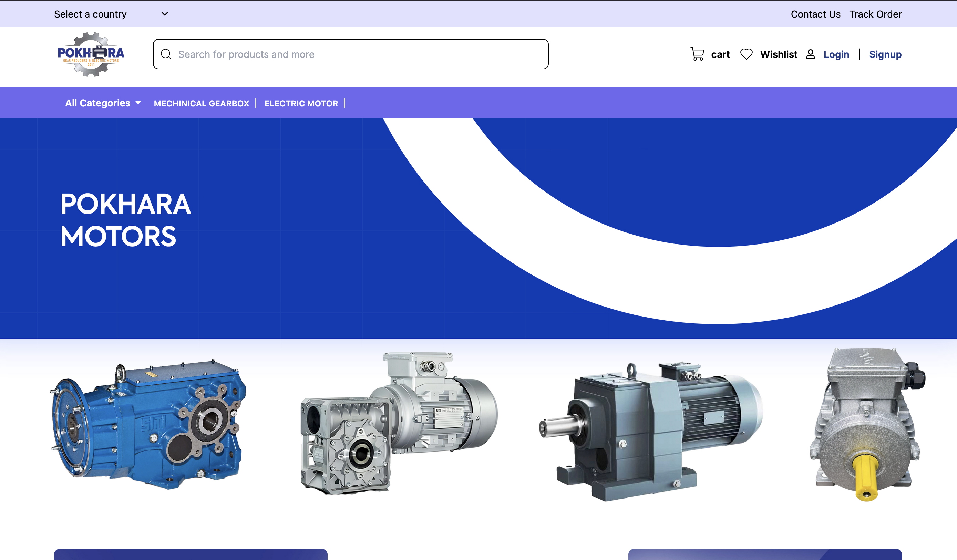Click the user profile icon

810,54
